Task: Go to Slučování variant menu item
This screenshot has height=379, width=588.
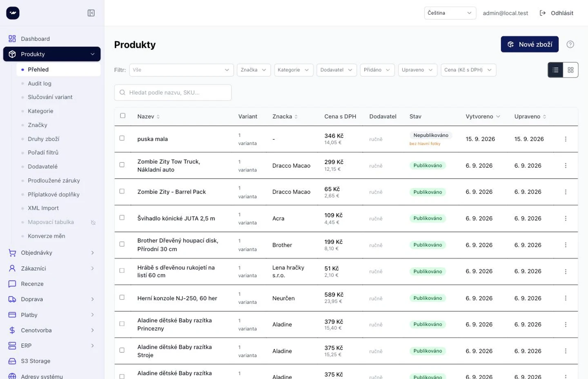Action: tap(50, 97)
